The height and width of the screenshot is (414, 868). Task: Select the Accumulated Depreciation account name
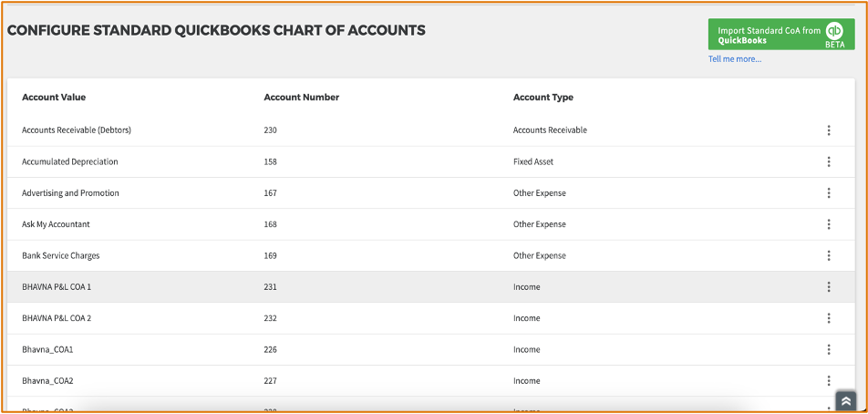(x=69, y=161)
